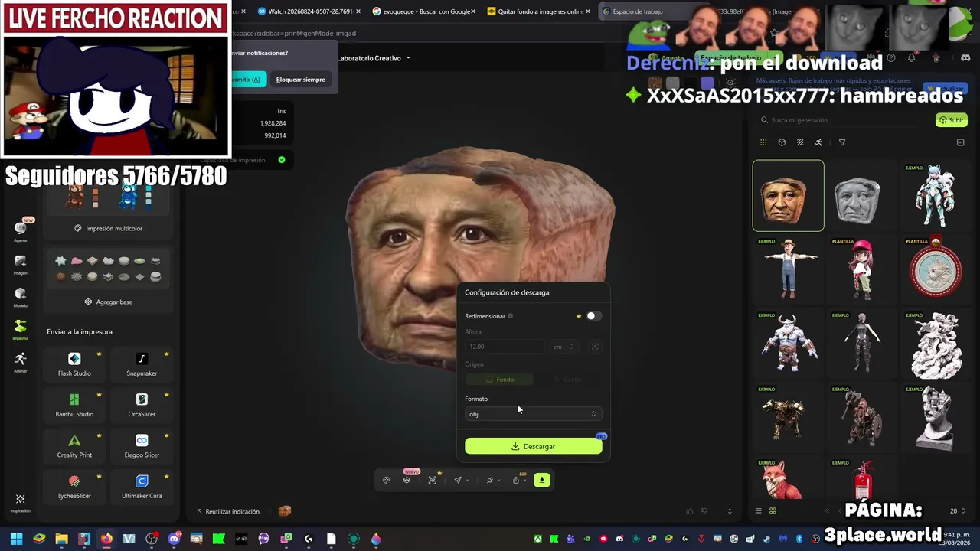Select the gray untextured face model thumbnail
The image size is (980, 551).
[861, 195]
